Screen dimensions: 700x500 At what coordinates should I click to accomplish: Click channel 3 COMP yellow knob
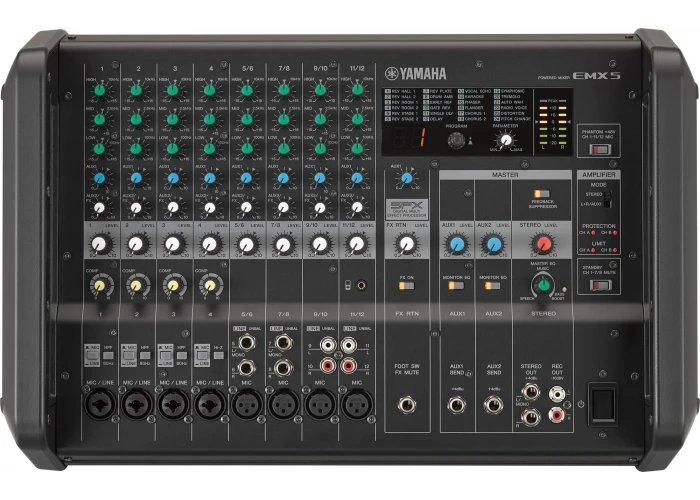point(173,285)
